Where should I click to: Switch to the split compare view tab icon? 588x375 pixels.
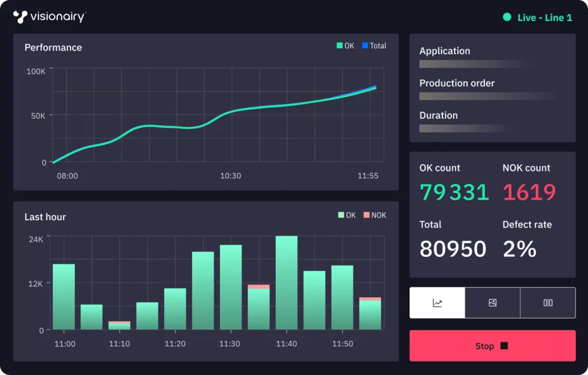548,303
